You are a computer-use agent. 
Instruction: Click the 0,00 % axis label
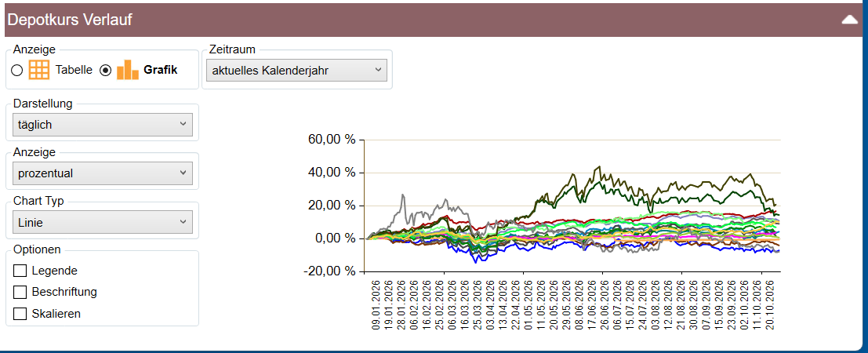[x=334, y=238]
